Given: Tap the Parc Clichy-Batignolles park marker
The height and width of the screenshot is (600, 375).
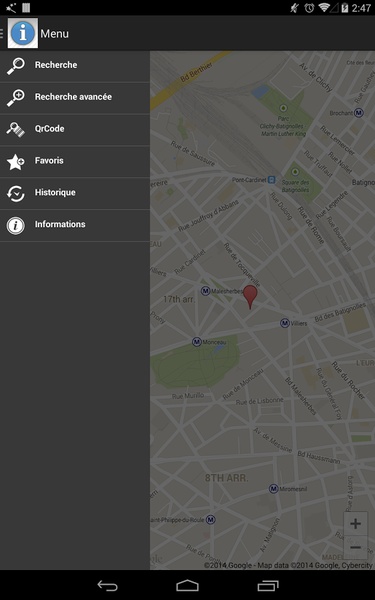Looking at the screenshot, I should click(x=283, y=108).
